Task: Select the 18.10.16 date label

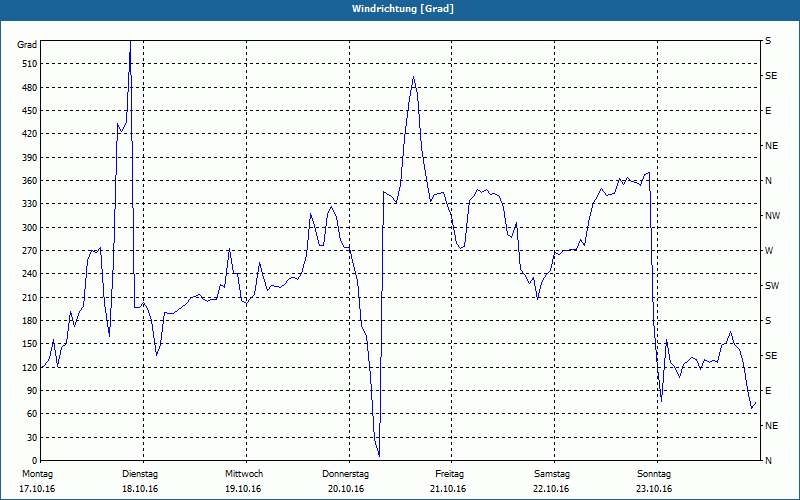Action: [x=140, y=489]
